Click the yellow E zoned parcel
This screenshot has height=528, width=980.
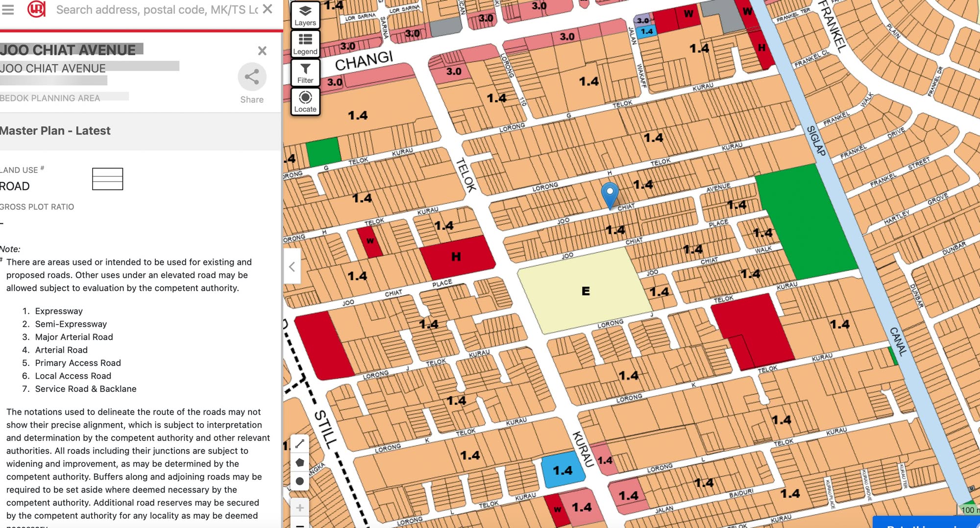click(585, 291)
